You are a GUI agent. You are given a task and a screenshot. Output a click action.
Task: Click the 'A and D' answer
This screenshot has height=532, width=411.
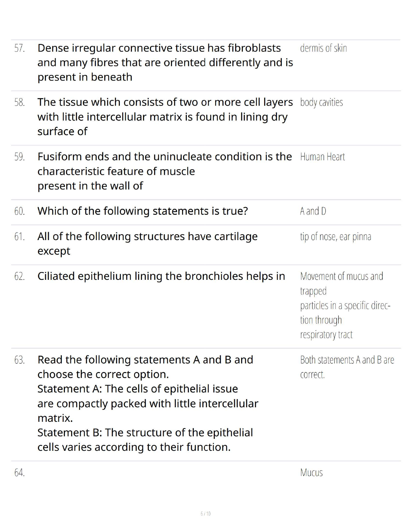coord(313,211)
